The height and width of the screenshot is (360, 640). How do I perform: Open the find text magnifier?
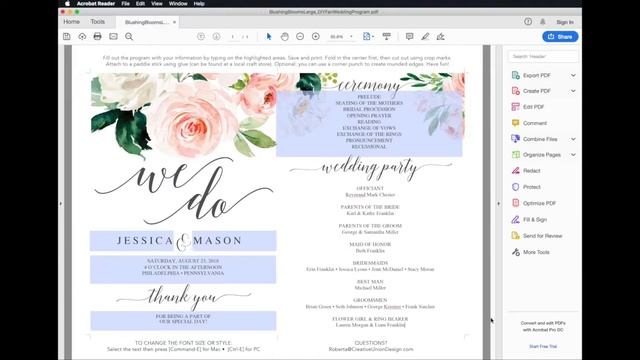coord(129,37)
